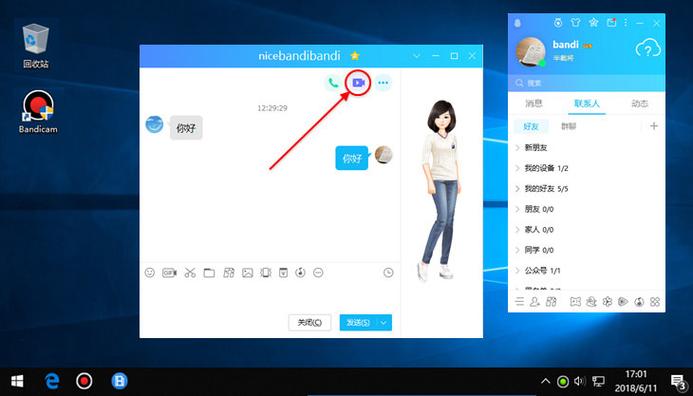Open the Recycle Bin desktop icon
693x396 pixels.
coord(36,46)
